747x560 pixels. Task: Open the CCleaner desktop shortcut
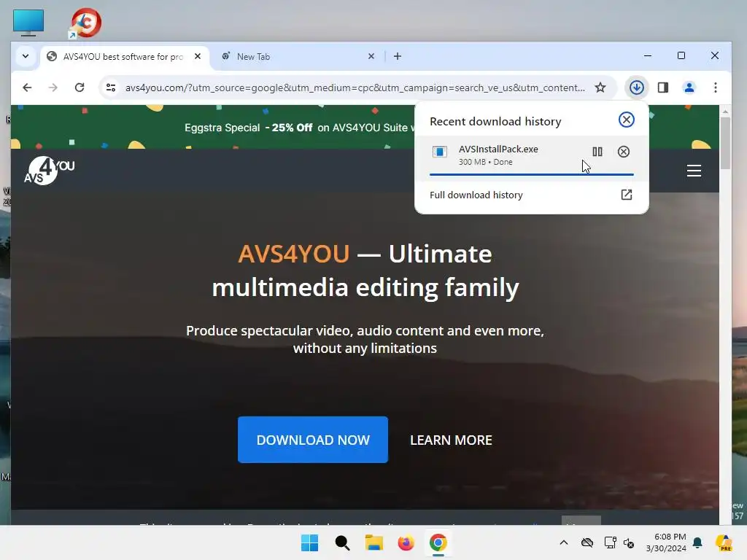(x=85, y=23)
